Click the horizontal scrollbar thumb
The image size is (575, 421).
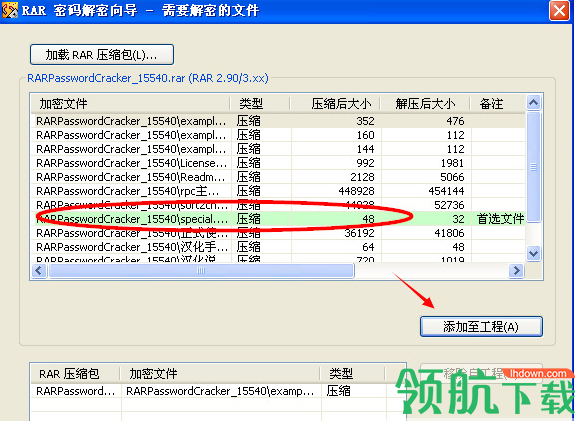click(x=201, y=271)
